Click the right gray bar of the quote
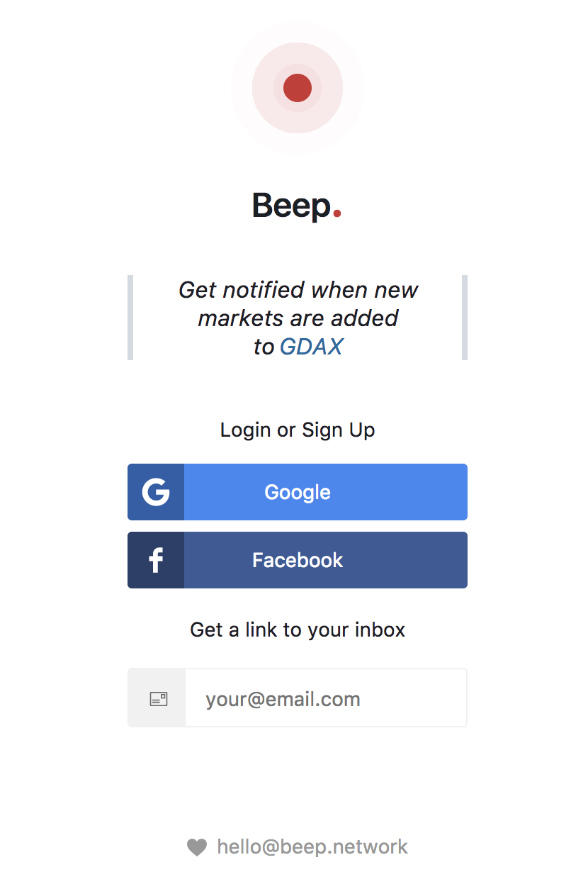 (465, 318)
